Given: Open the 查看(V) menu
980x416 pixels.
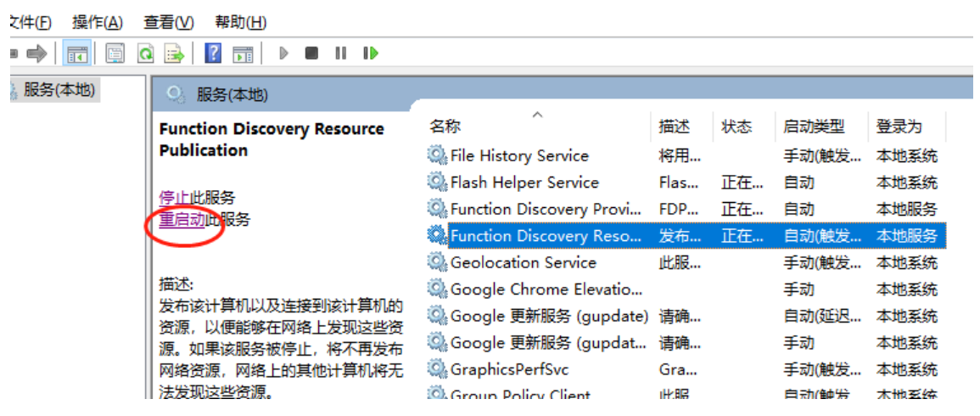Looking at the screenshot, I should pos(168,22).
